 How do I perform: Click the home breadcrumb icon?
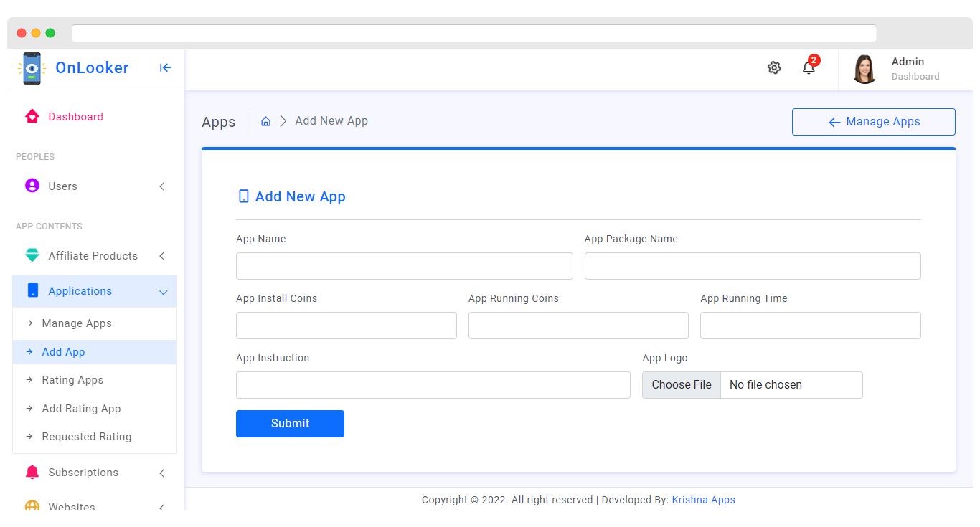coord(265,121)
